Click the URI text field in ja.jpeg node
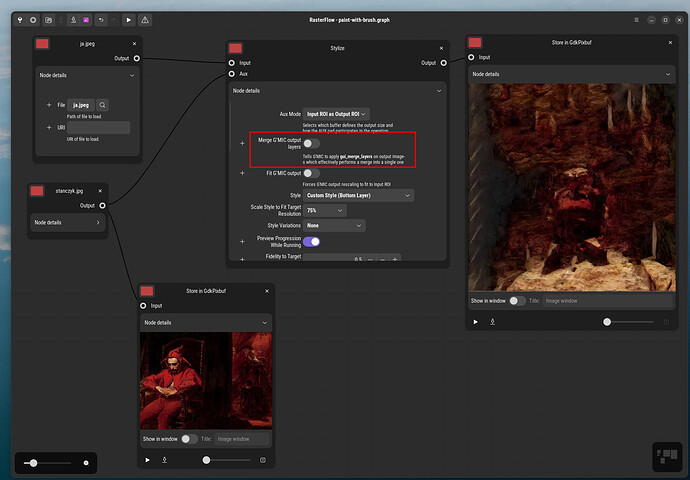 tap(99, 128)
